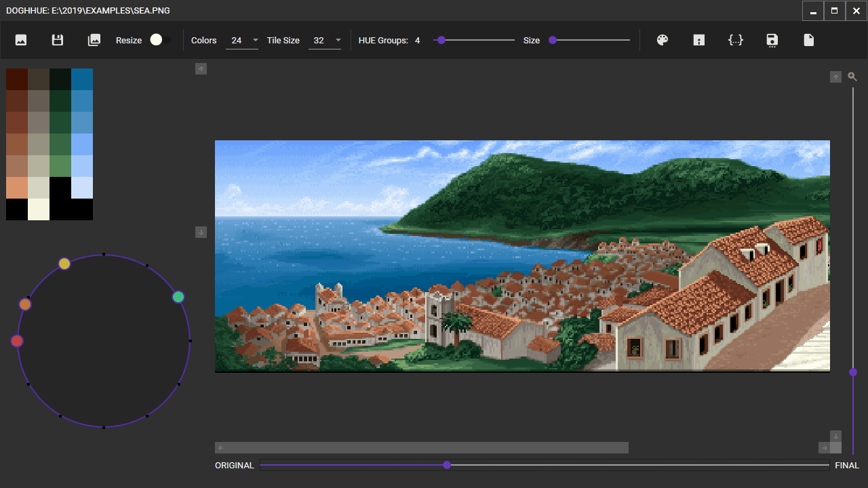This screenshot has height=488, width=868.
Task: Click the down arrow beside the color palette
Action: click(x=201, y=232)
